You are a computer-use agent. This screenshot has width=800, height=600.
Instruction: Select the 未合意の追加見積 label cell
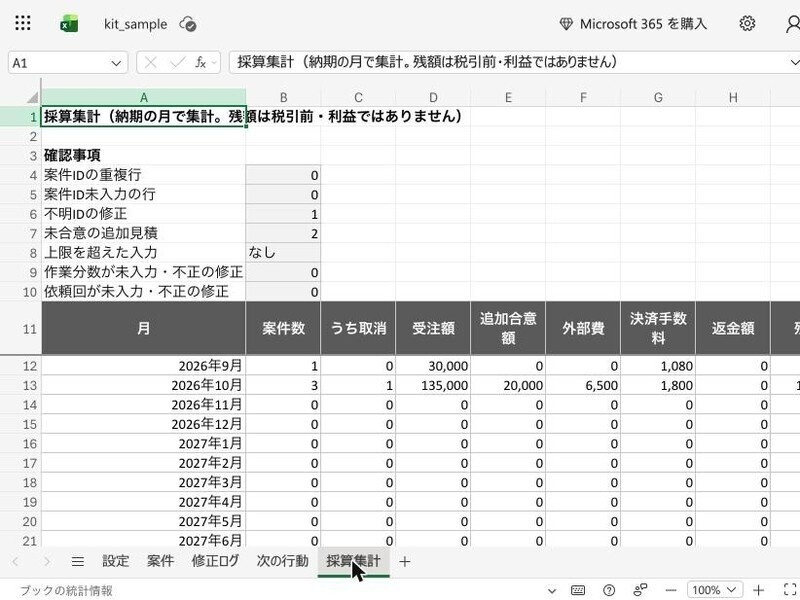143,233
